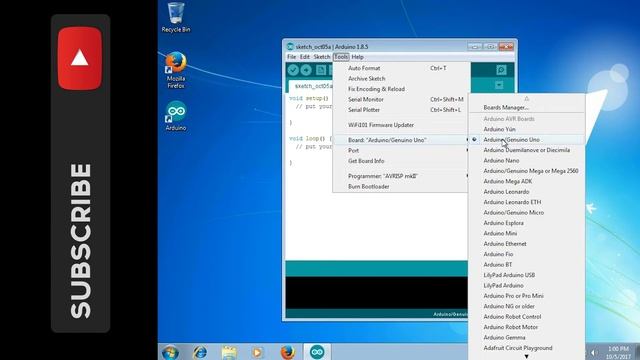Choose Arduino Mini board

coord(527,233)
